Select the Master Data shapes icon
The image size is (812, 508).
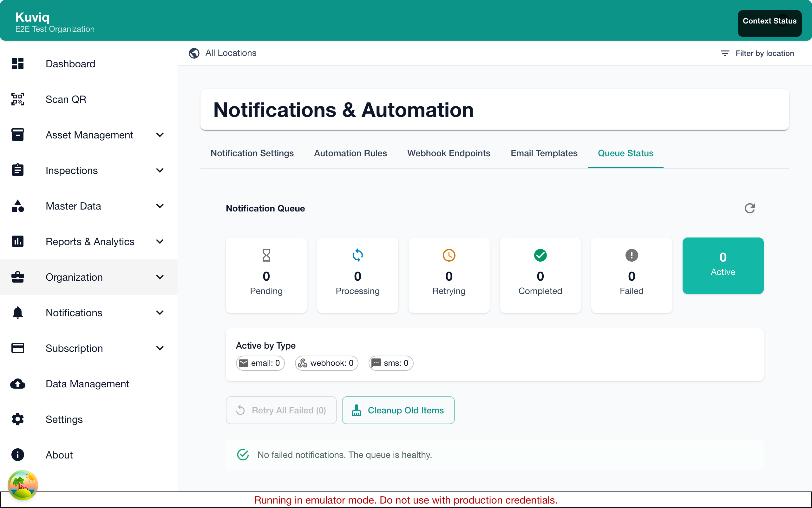pyautogui.click(x=18, y=206)
